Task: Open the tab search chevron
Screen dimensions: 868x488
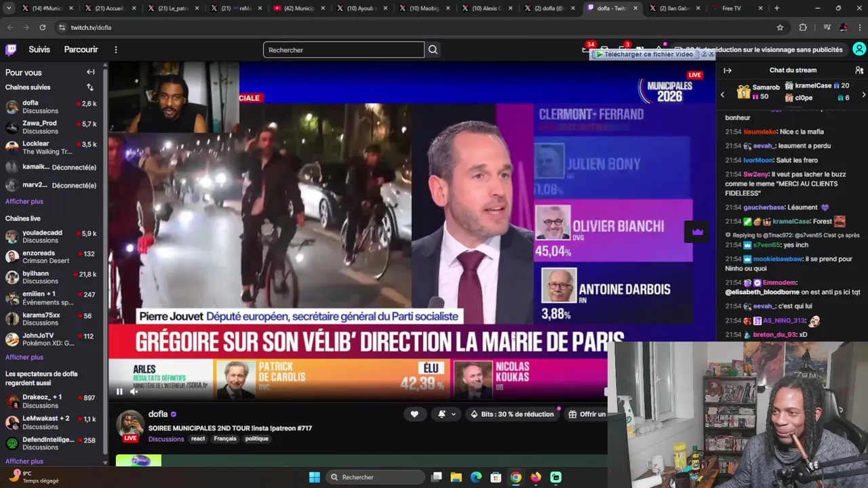Action: point(9,8)
